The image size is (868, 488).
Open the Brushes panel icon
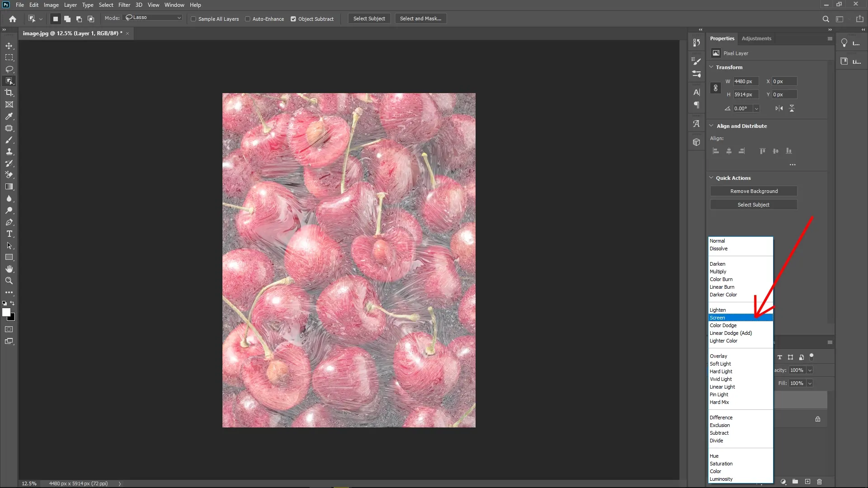click(x=697, y=61)
